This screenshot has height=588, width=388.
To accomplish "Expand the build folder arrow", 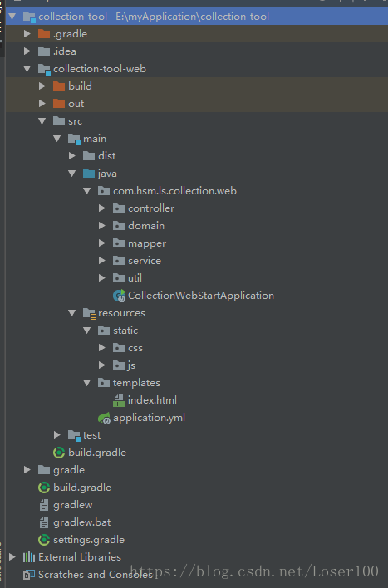I will click(x=42, y=86).
